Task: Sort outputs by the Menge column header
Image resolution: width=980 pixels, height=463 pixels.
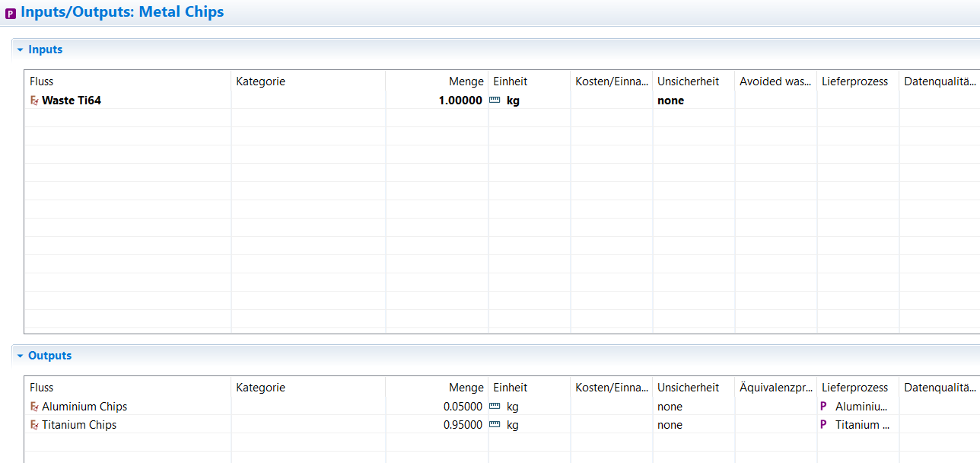Action: click(466, 388)
